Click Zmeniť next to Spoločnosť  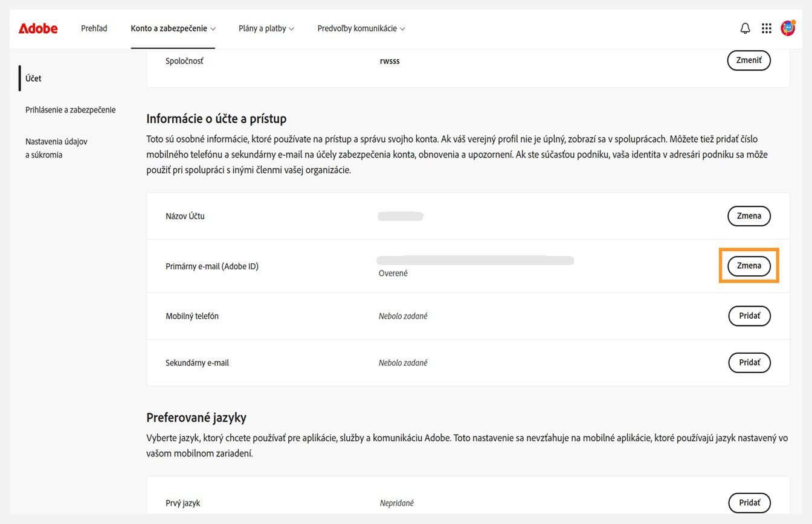(749, 60)
